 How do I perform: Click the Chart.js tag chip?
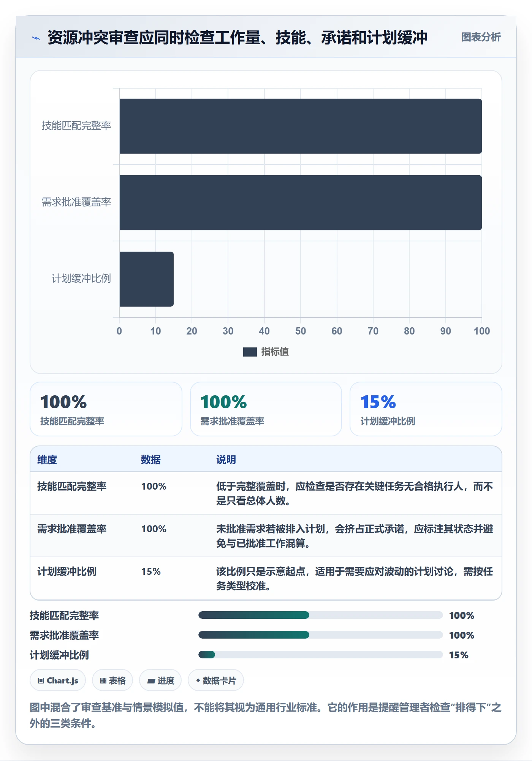tap(58, 680)
